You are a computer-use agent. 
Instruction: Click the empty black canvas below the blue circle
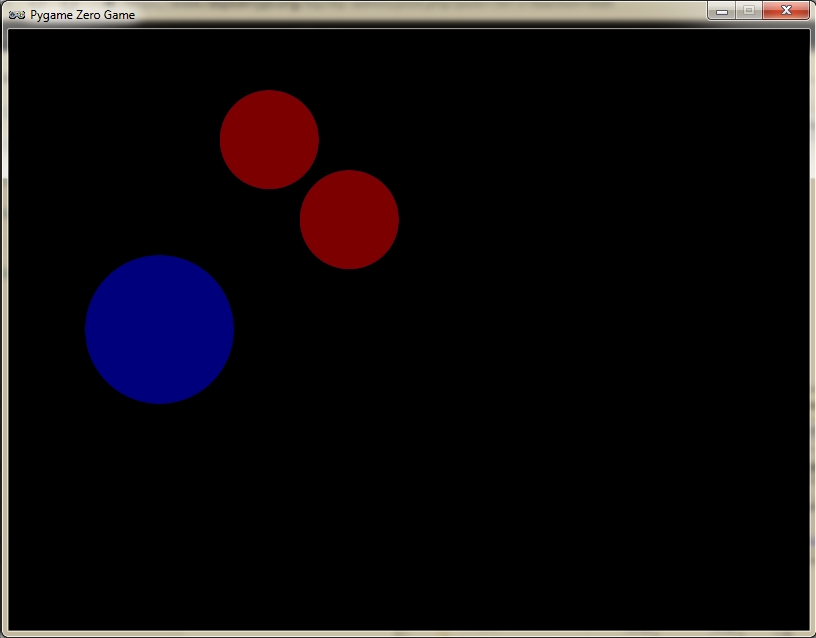[x=160, y=500]
